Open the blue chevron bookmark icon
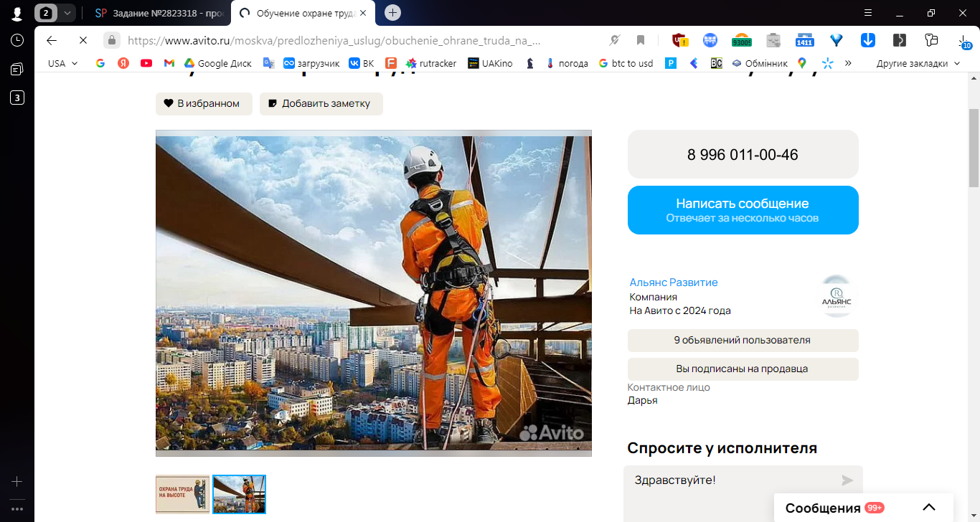The image size is (980, 522). pyautogui.click(x=694, y=63)
